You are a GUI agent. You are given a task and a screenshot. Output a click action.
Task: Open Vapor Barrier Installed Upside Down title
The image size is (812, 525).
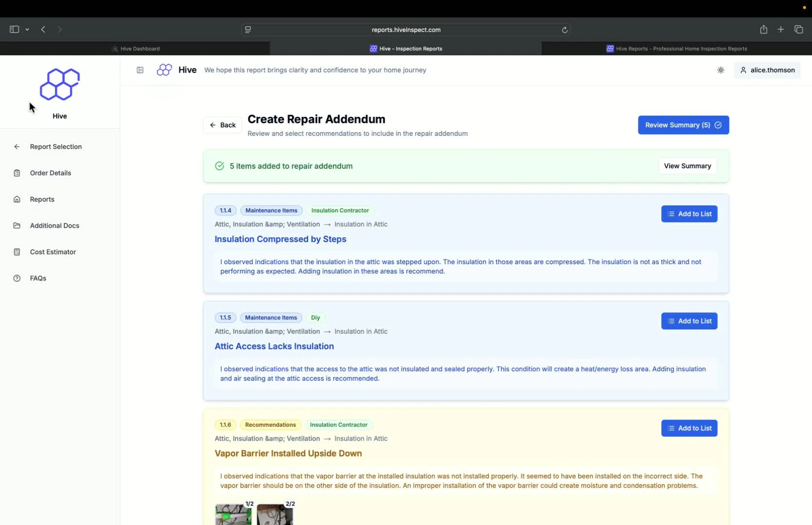tap(288, 454)
